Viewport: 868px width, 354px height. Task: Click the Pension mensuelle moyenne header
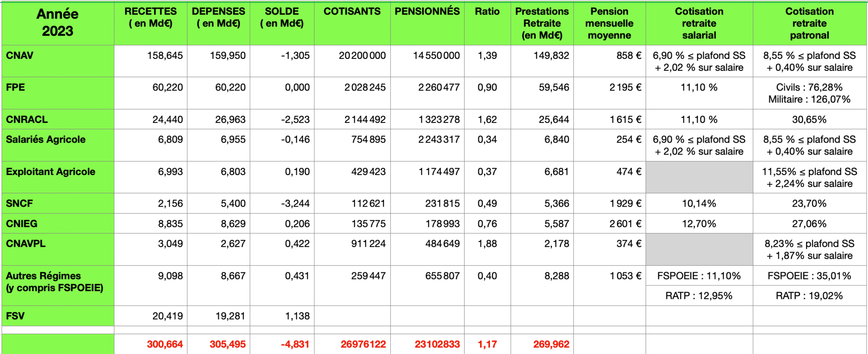point(609,23)
